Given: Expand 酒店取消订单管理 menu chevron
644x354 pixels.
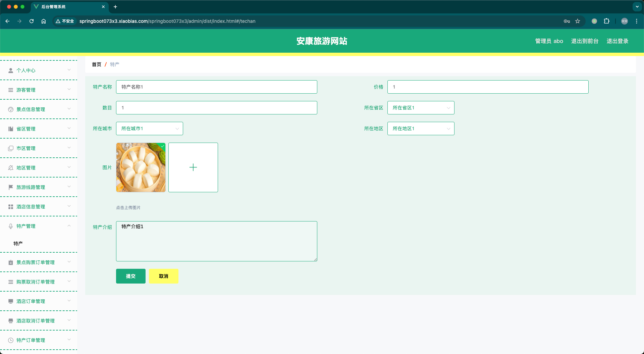Looking at the screenshot, I should coord(69,320).
